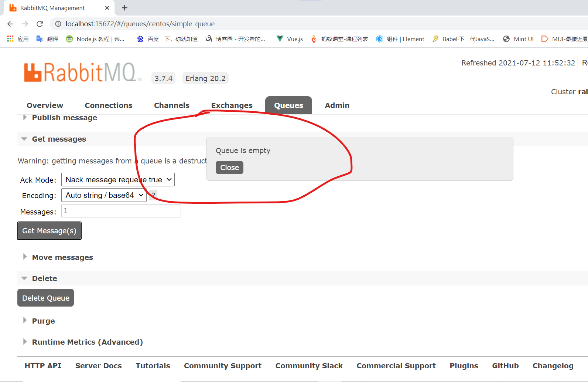Open the Ack Mode dropdown

pyautogui.click(x=118, y=180)
